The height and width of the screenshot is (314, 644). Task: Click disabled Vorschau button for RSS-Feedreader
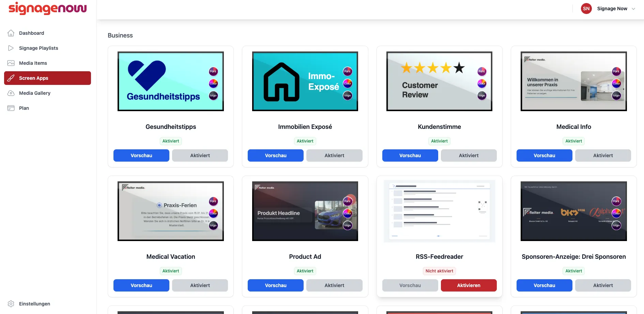point(410,285)
